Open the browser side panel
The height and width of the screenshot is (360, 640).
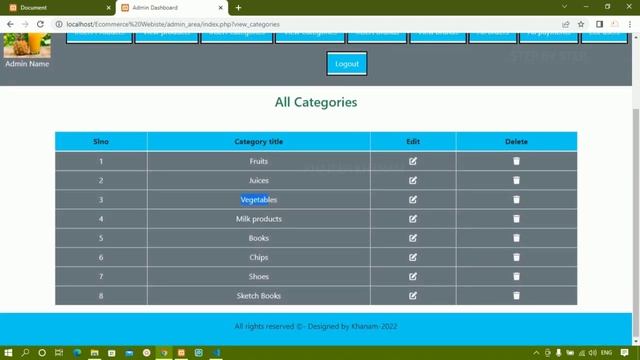point(599,24)
